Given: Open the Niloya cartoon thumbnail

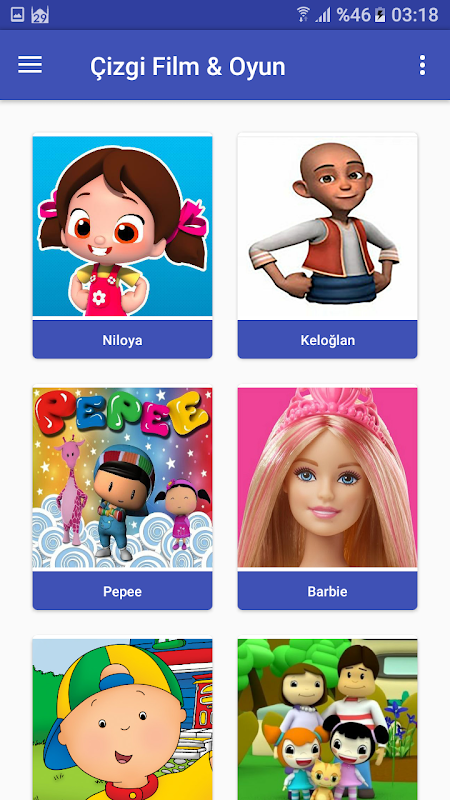Looking at the screenshot, I should click(122, 226).
